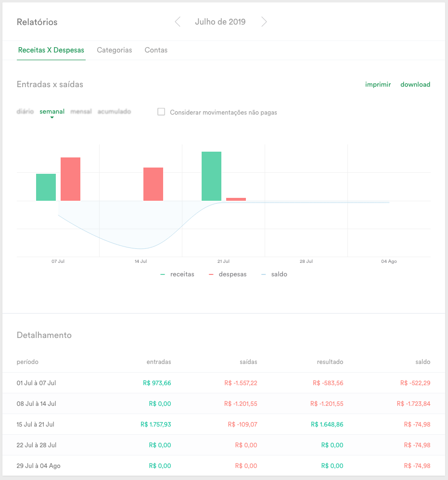Screen dimensions: 448x480
Task: Click the download link
Action: [x=415, y=84]
